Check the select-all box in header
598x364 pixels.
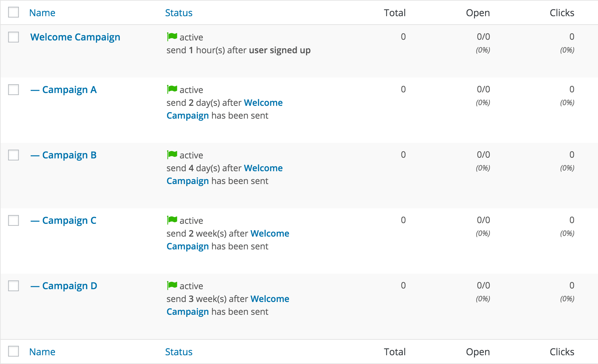point(13,12)
